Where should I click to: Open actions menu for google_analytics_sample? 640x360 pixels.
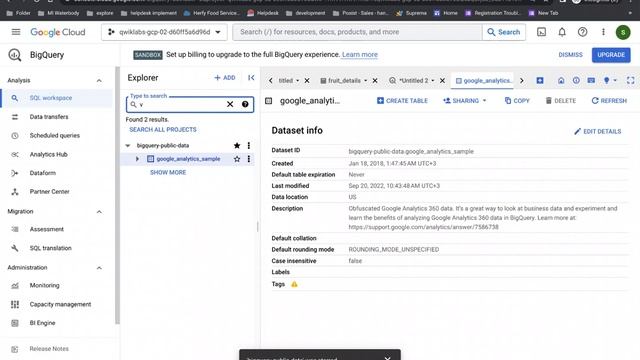(x=249, y=159)
